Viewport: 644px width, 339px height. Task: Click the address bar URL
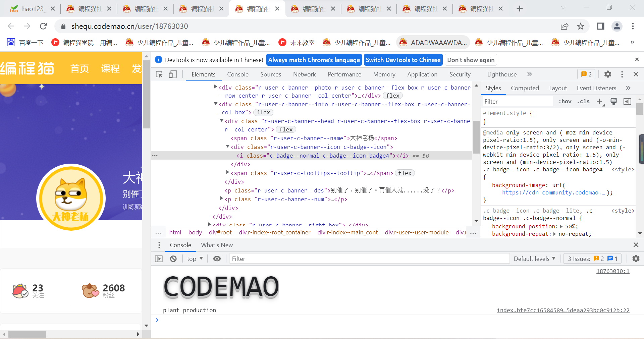129,26
